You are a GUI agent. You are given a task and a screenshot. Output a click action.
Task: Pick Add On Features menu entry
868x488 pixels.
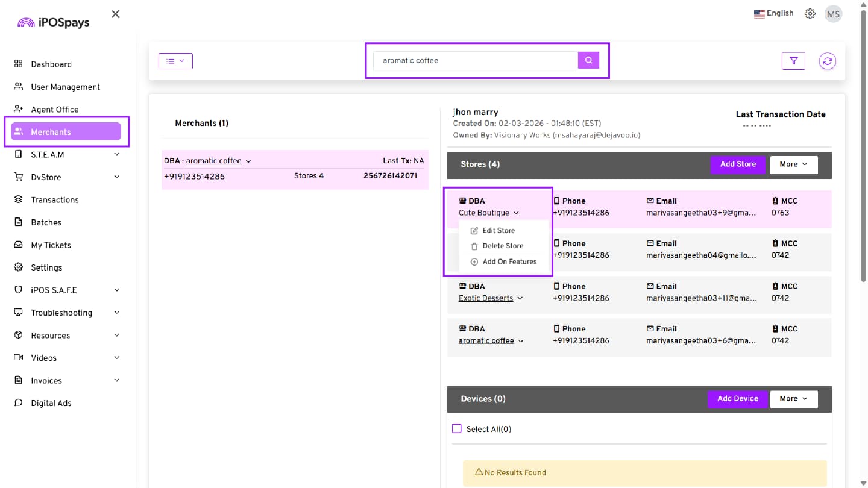click(x=509, y=261)
